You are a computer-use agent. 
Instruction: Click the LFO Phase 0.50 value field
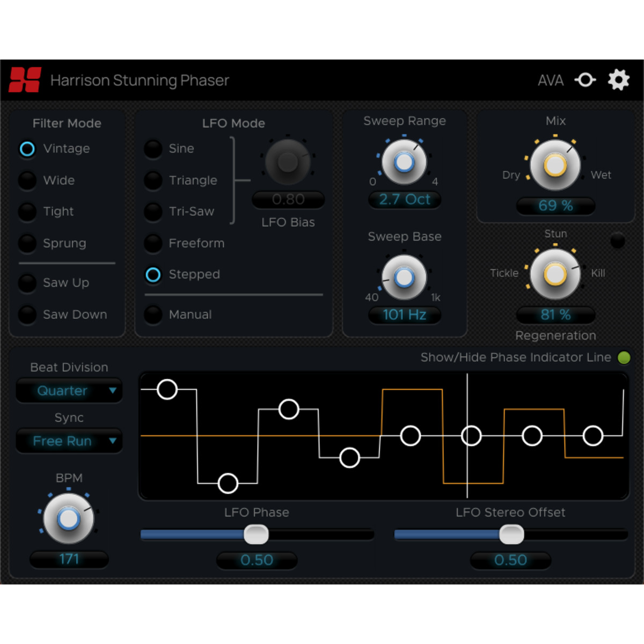(x=257, y=560)
